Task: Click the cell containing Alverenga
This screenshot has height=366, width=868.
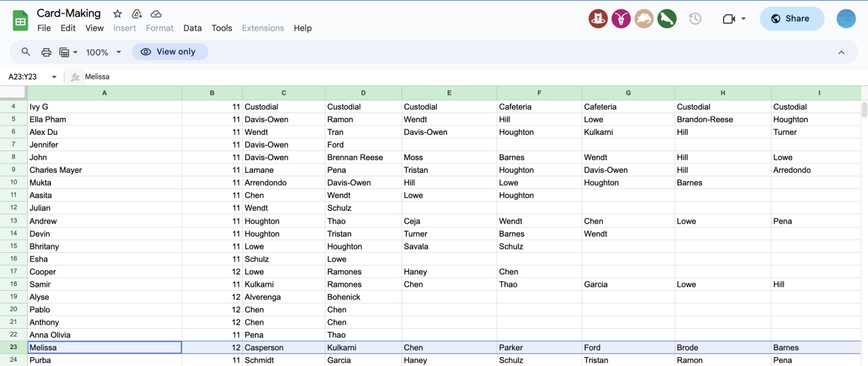Action: pyautogui.click(x=283, y=297)
